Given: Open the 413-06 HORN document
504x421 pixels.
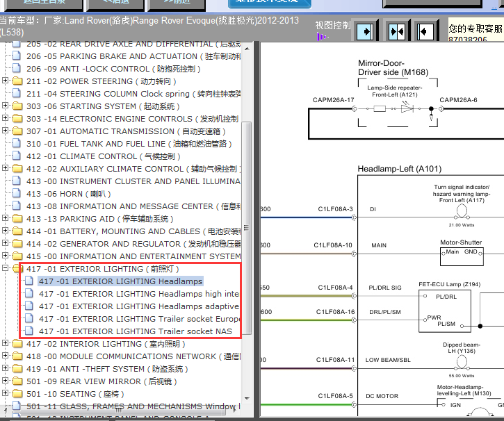Looking at the screenshot, I should pyautogui.click(x=68, y=194).
